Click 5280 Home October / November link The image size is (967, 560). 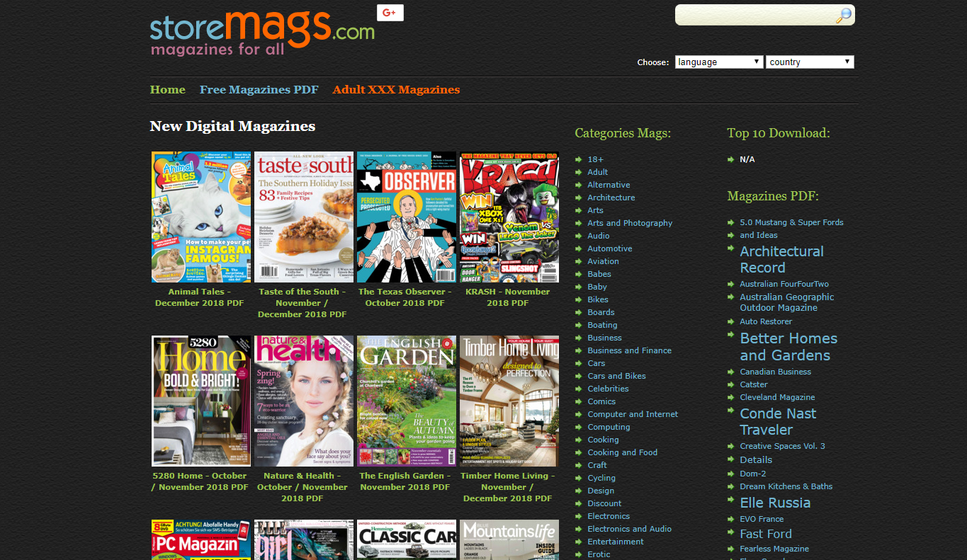coord(200,481)
